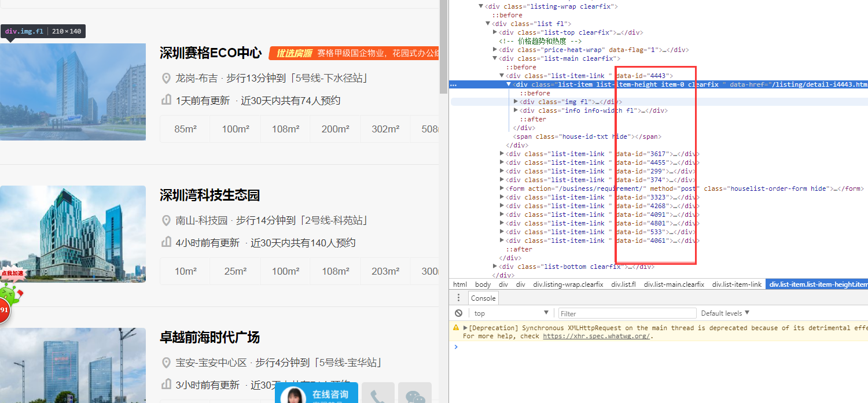Screen dimensions: 868x403
Task: Click building icon beside 4小时前有更新
Action: (x=167, y=243)
